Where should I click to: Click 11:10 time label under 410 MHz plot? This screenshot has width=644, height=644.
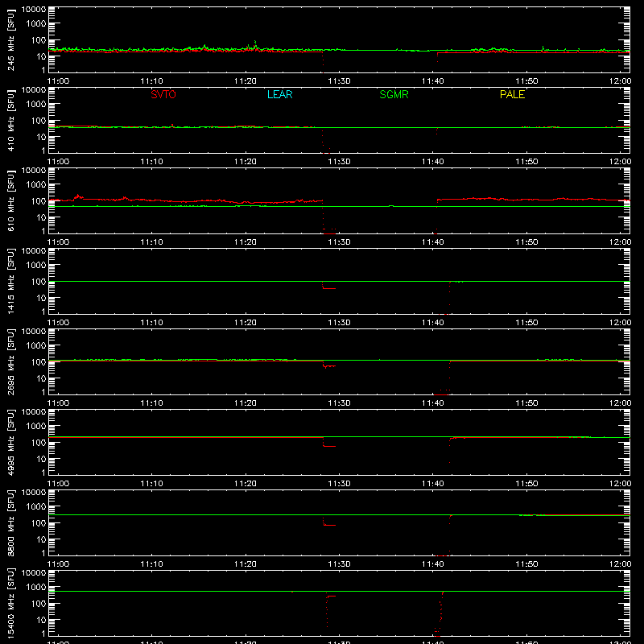151,162
